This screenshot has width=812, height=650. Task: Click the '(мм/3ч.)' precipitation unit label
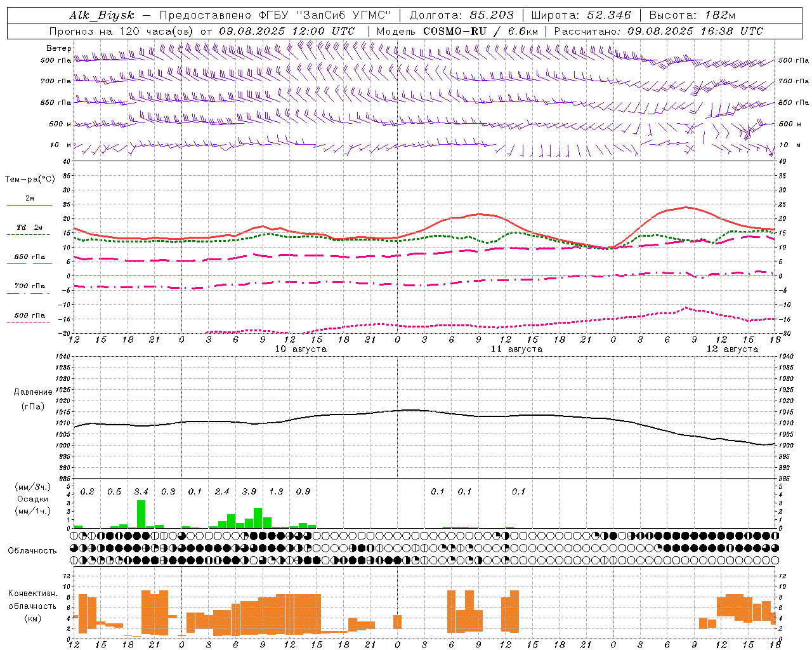33,487
